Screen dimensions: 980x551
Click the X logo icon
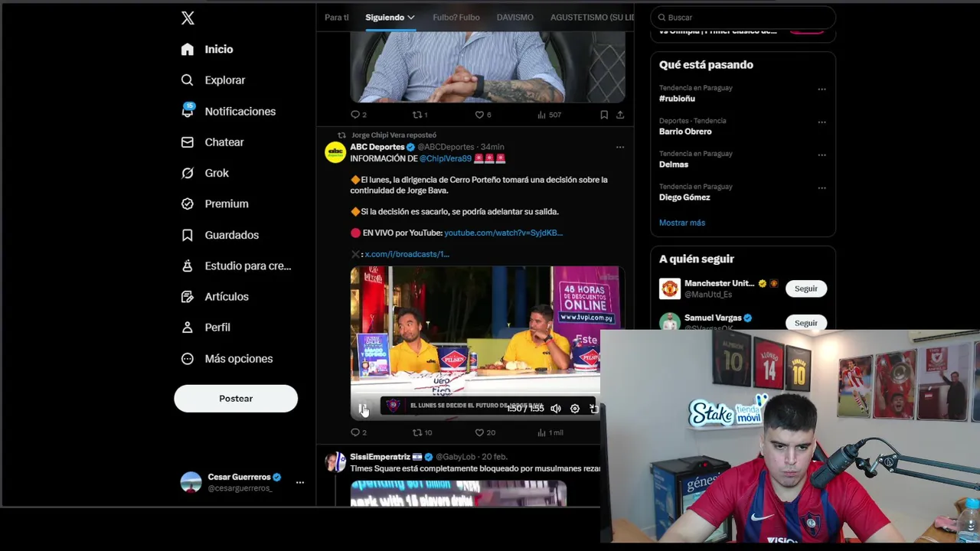click(x=188, y=18)
